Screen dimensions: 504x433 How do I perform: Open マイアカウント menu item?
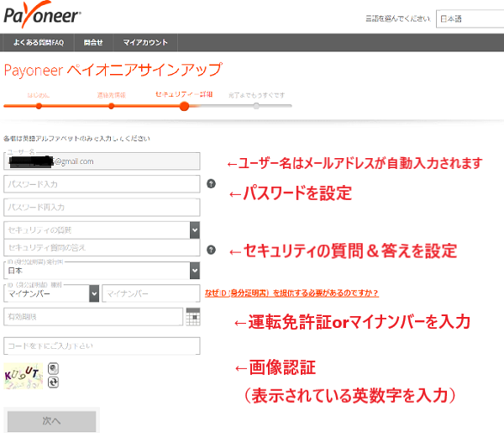pos(145,43)
